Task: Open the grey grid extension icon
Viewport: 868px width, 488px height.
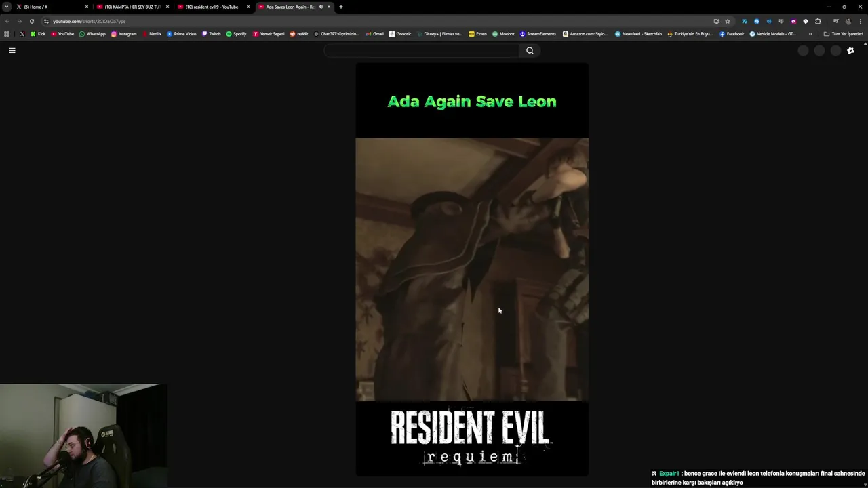Action: coord(781,21)
